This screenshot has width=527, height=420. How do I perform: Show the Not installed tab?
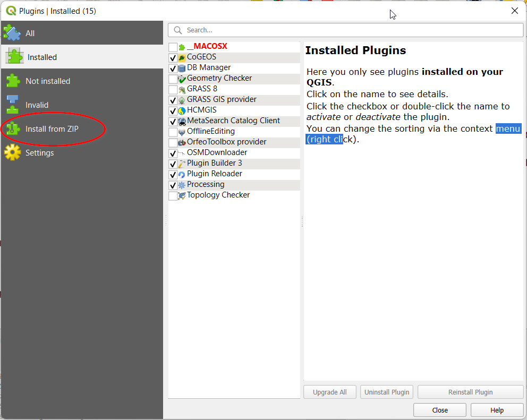[82, 81]
